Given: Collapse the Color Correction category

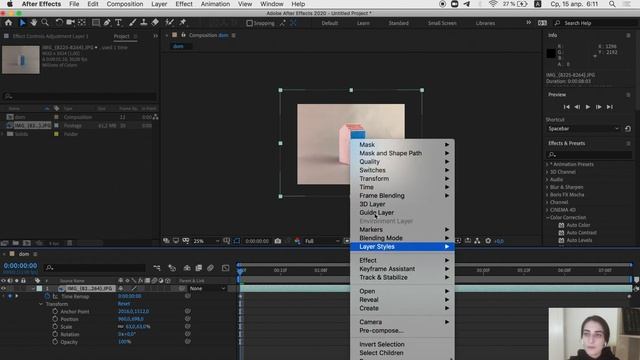Looking at the screenshot, I should pyautogui.click(x=547, y=218).
